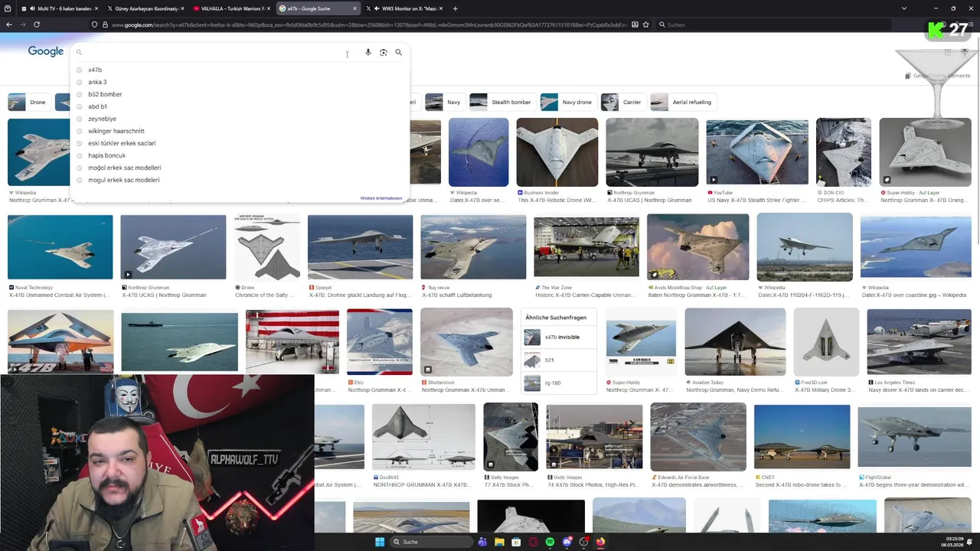The image size is (980, 551).
Task: Bookmark this page with the star icon
Action: point(646,24)
